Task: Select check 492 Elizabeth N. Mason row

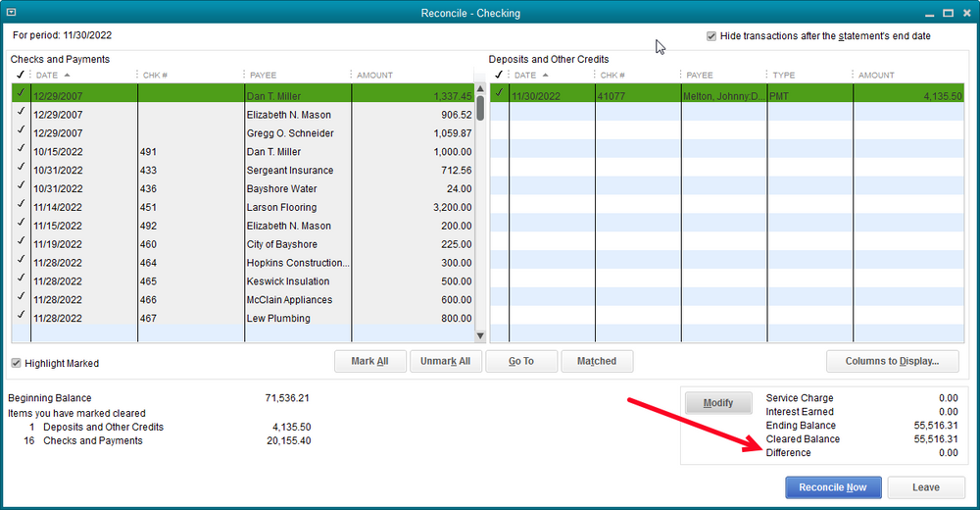Action: click(243, 226)
